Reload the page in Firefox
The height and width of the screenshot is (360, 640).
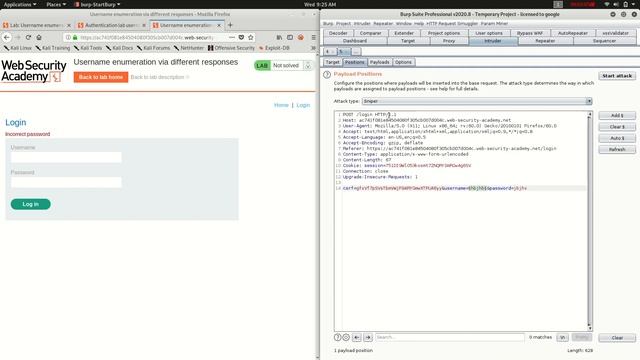(x=28, y=37)
